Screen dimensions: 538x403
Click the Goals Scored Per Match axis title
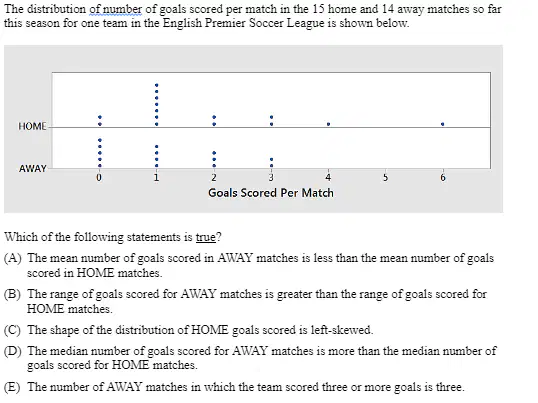point(271,193)
